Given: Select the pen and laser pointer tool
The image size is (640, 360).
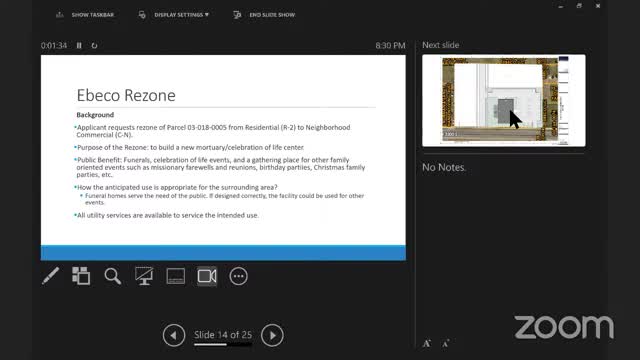Looking at the screenshot, I should click(x=51, y=276).
